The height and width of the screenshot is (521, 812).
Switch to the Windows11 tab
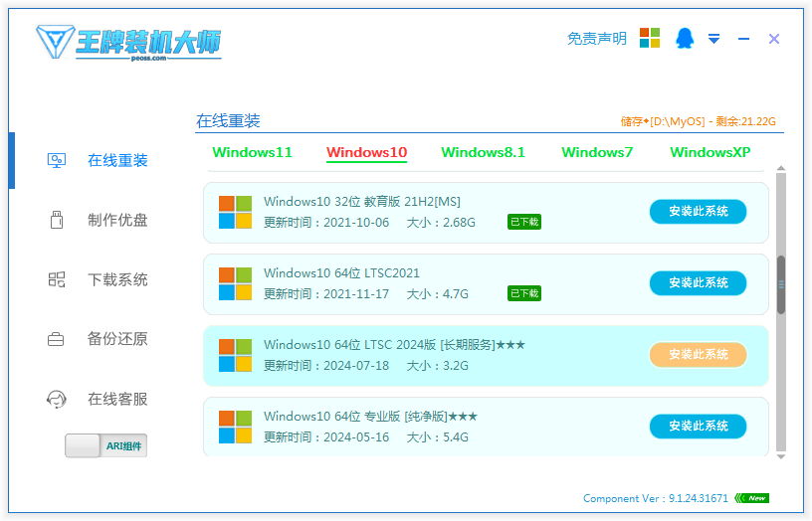[x=252, y=153]
